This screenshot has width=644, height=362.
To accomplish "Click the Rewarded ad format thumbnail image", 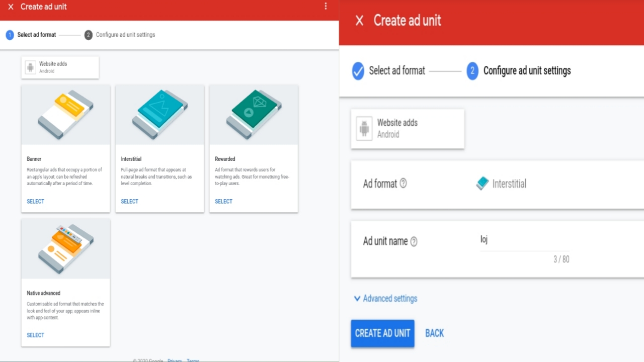I will (254, 114).
